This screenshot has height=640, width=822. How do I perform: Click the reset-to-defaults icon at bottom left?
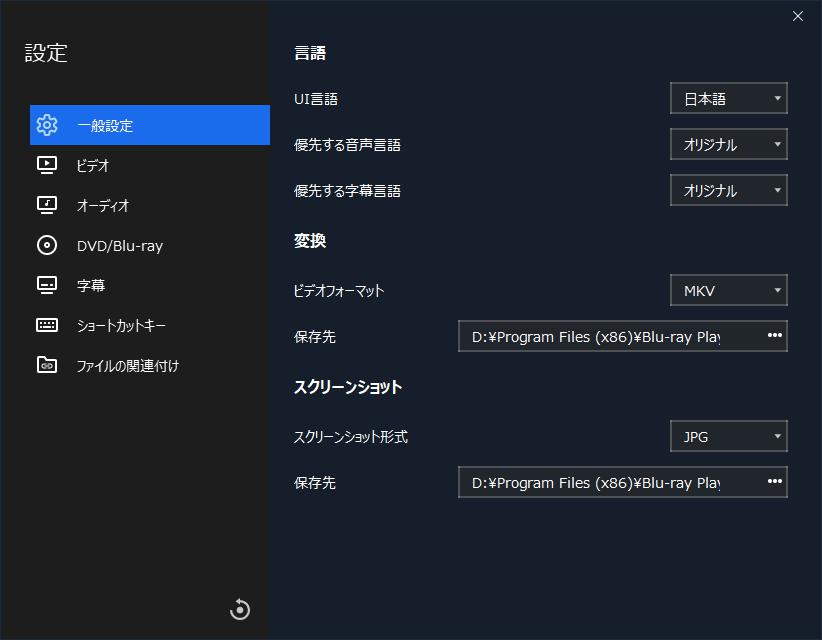[x=239, y=609]
